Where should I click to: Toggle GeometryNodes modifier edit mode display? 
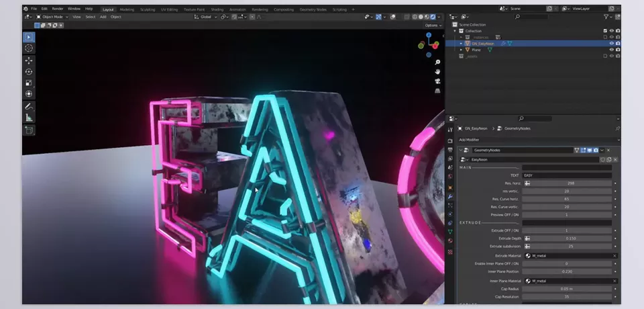(583, 150)
